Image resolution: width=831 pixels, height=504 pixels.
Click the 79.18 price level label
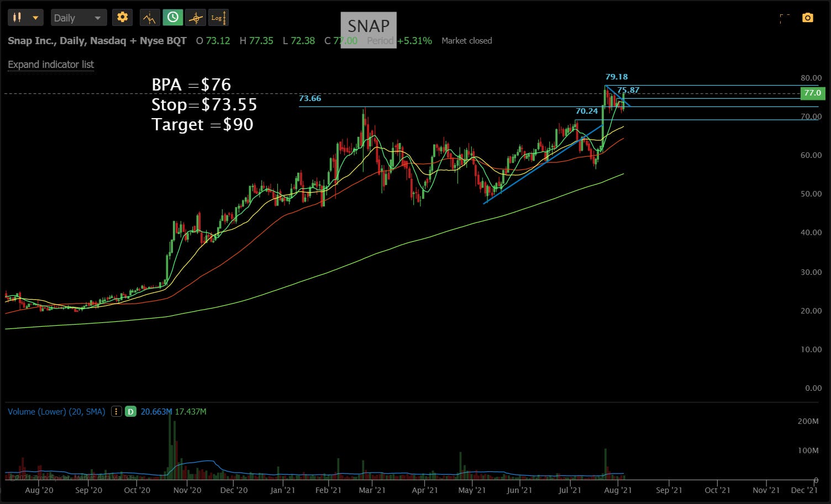point(617,77)
